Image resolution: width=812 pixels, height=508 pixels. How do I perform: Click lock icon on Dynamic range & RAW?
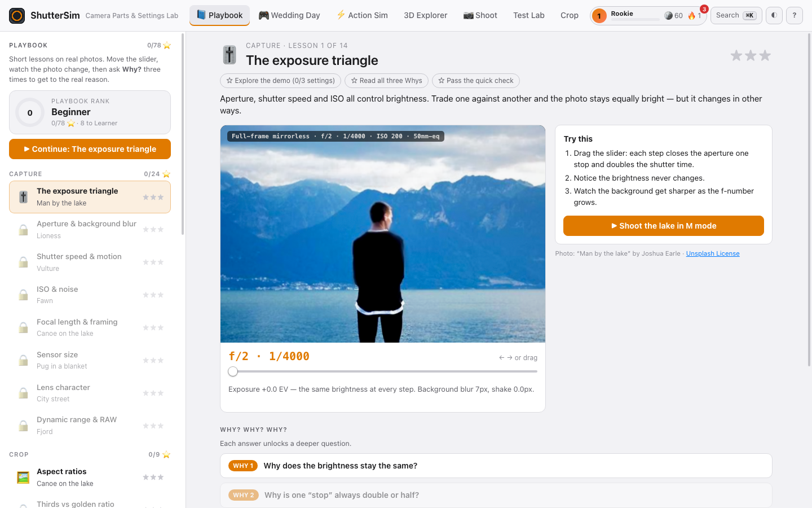[x=23, y=426]
